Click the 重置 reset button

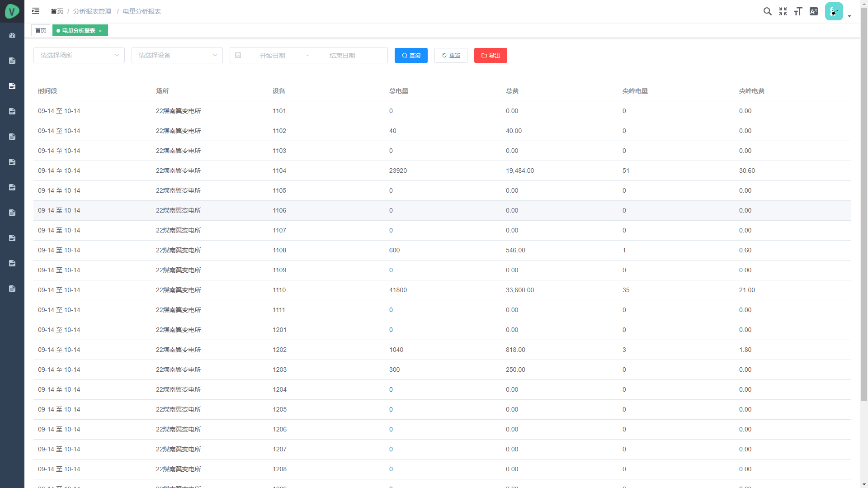point(451,55)
